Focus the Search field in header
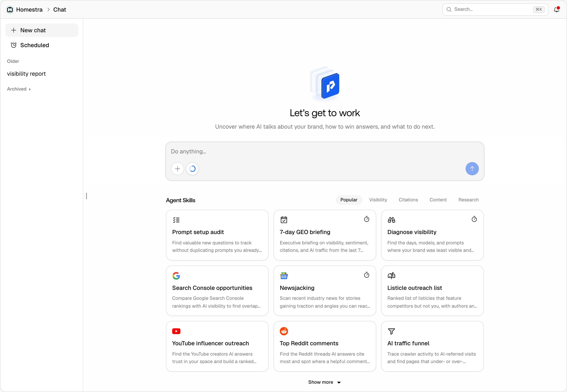The height and width of the screenshot is (392, 567). (495, 10)
